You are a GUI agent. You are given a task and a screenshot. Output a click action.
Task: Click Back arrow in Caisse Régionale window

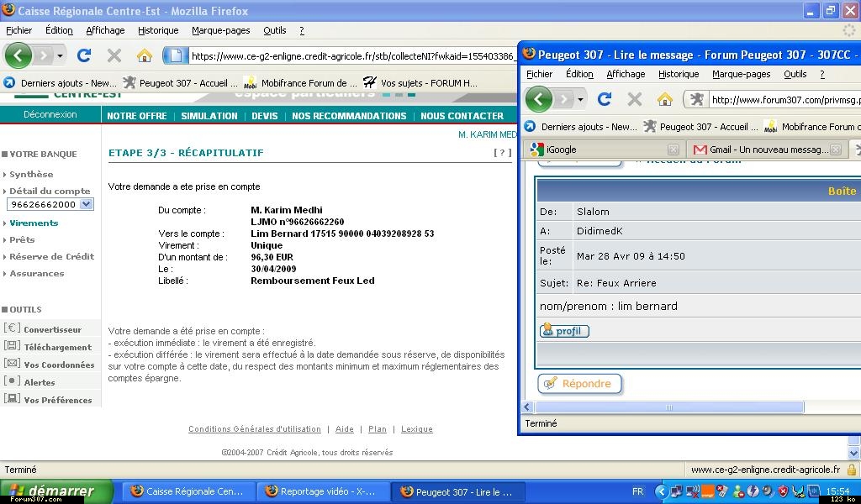pos(18,55)
